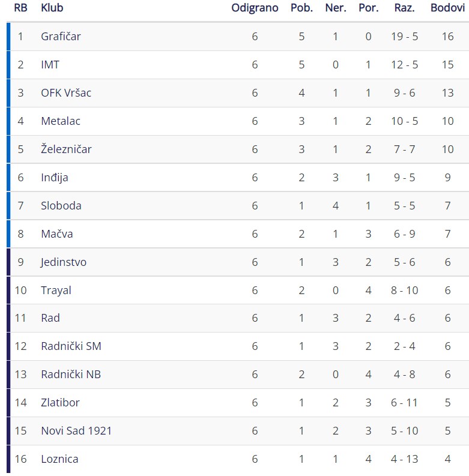Open the Novi Sad 1921 entry
Screen dimensions: 469x476
(x=76, y=431)
